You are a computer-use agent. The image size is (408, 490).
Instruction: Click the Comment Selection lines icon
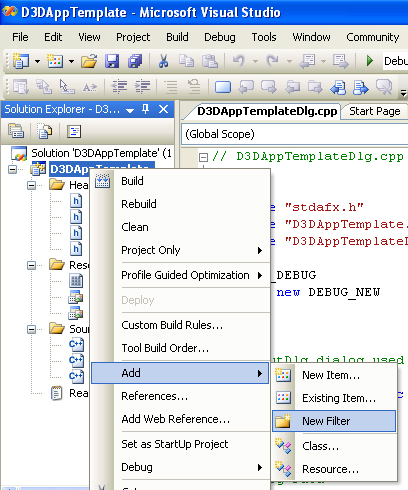click(x=171, y=87)
